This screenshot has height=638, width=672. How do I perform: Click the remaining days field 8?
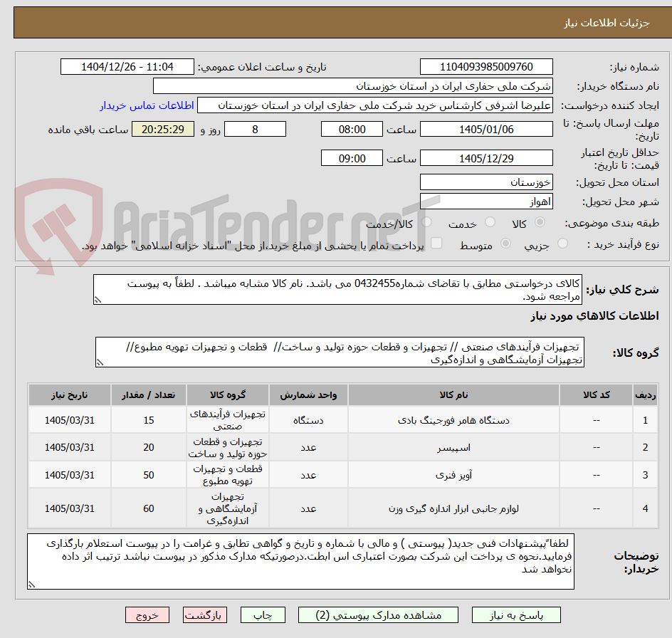coord(255,129)
